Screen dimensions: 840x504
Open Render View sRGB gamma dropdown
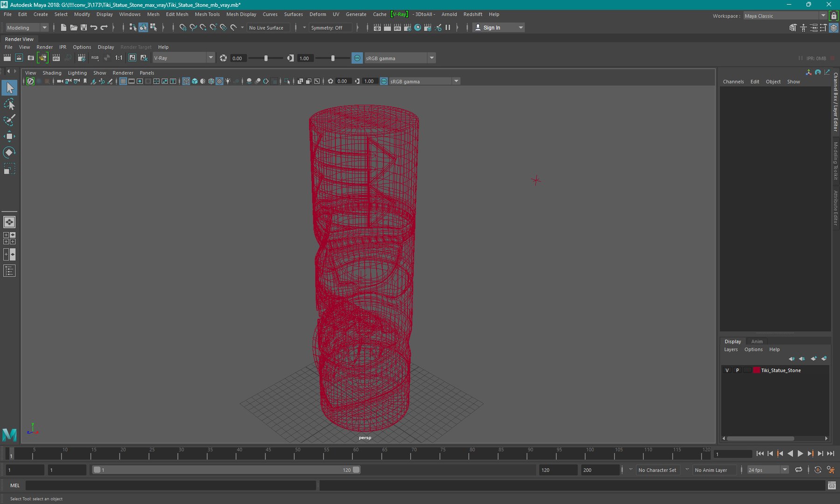click(399, 58)
